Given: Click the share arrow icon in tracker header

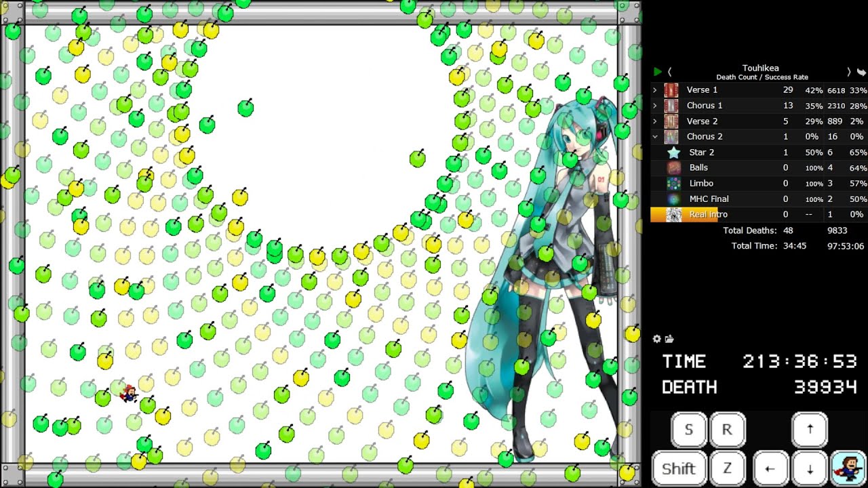Looking at the screenshot, I should pyautogui.click(x=861, y=72).
